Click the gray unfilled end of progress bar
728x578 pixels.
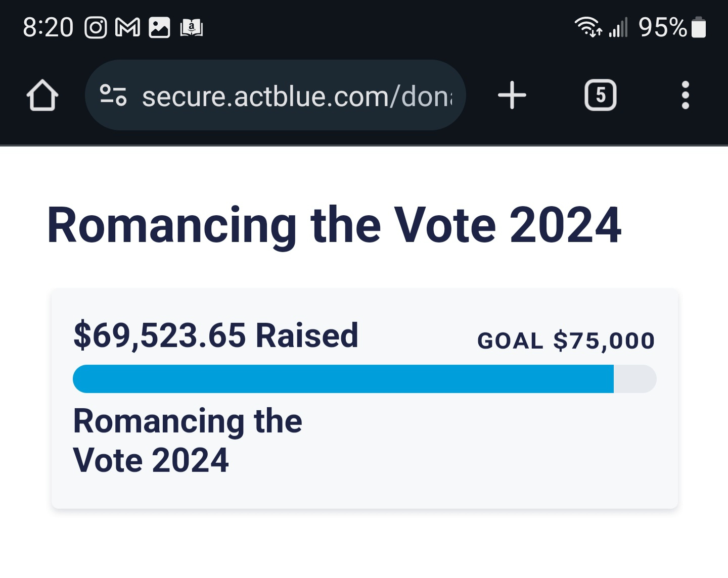[635, 379]
